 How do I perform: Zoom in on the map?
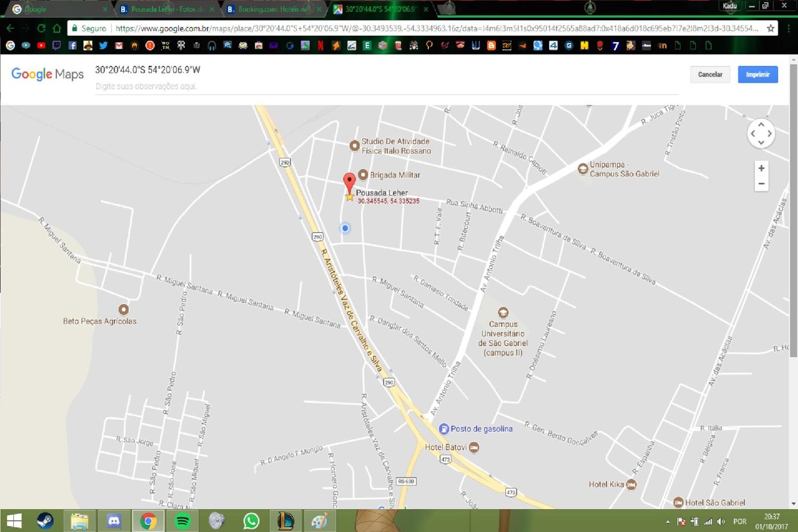tap(761, 168)
